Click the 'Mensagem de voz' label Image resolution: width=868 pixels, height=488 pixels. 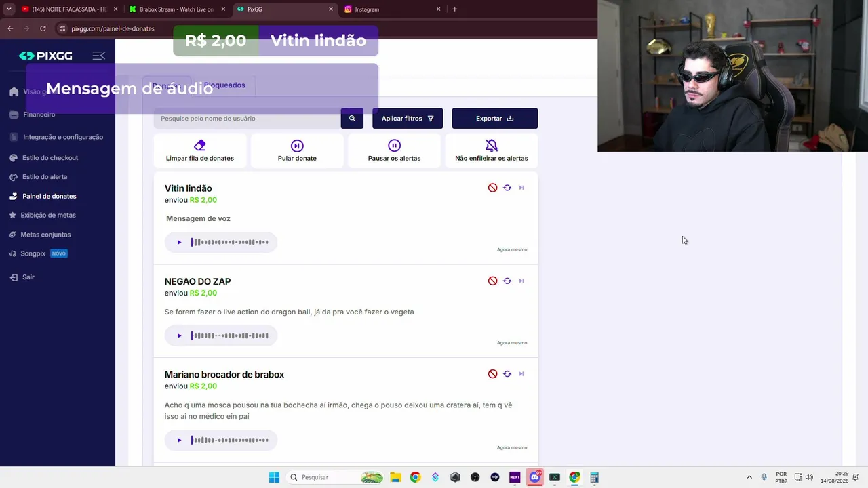pyautogui.click(x=198, y=218)
